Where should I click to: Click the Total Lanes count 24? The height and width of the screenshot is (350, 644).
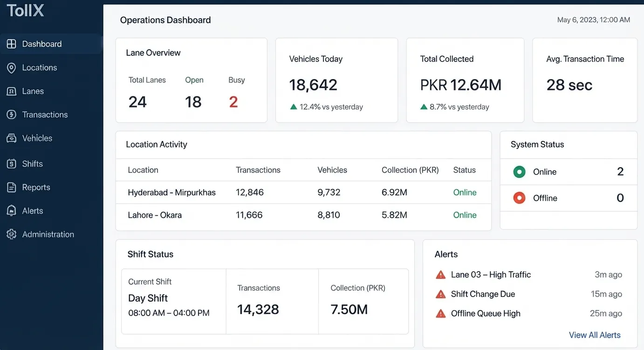[x=137, y=102]
